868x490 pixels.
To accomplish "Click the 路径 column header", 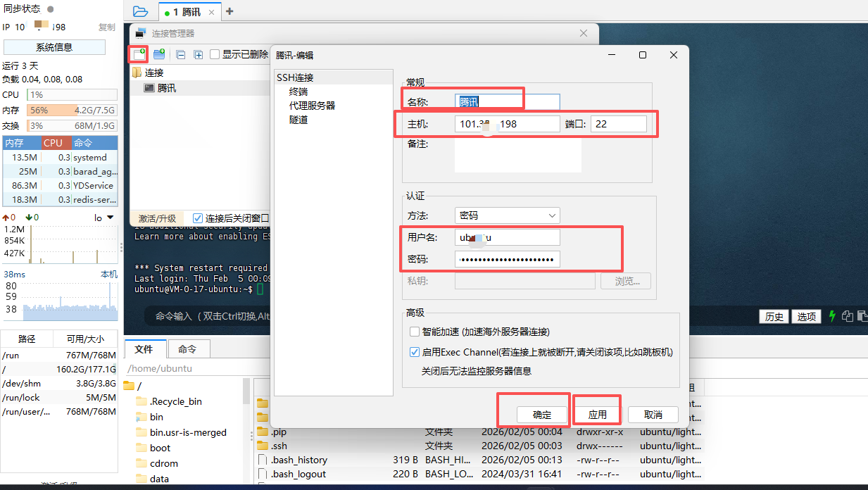I will point(27,339).
